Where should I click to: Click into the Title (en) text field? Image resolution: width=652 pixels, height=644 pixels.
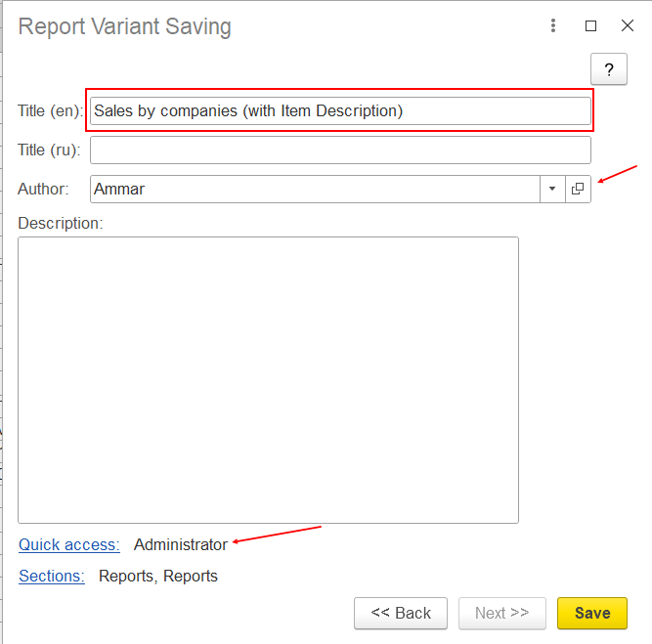(x=339, y=110)
